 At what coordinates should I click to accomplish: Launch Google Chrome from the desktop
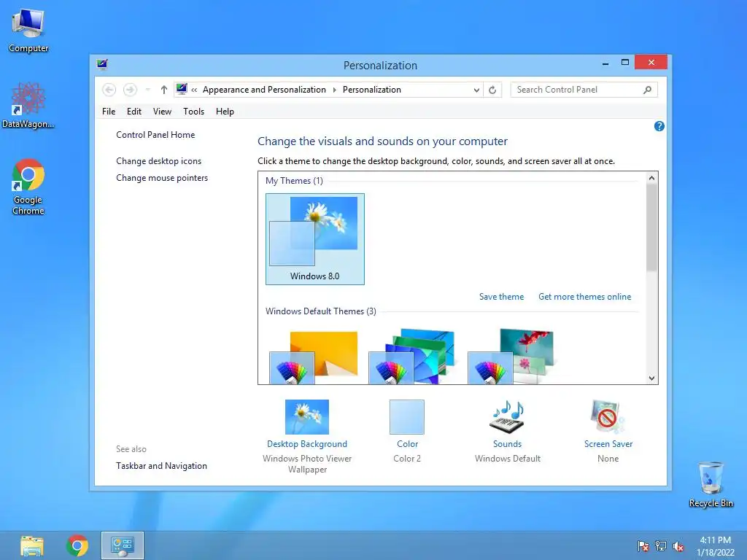[x=28, y=187]
